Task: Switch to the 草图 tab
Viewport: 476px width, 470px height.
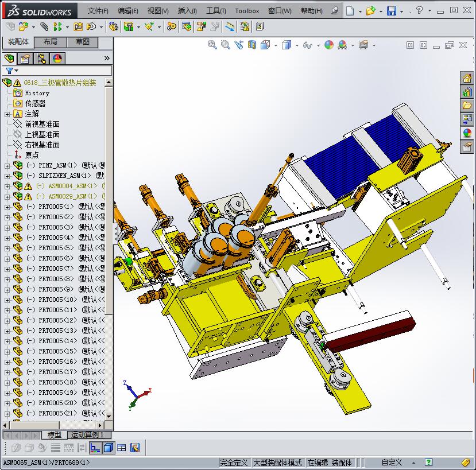Action: point(82,42)
